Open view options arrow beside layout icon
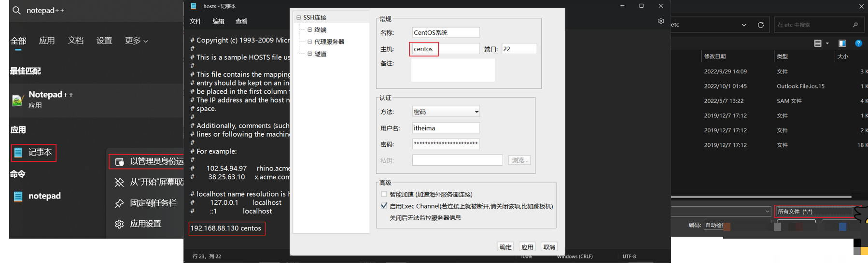This screenshot has height=271, width=868. pos(827,43)
